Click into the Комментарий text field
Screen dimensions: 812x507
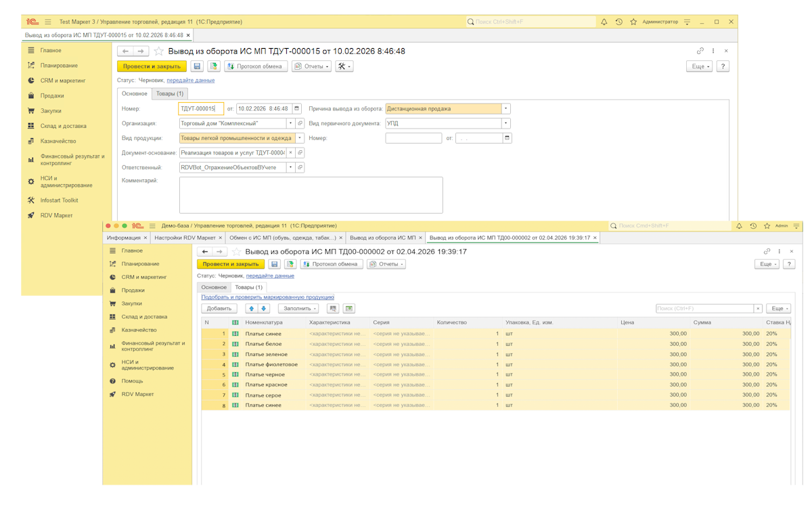(x=311, y=195)
